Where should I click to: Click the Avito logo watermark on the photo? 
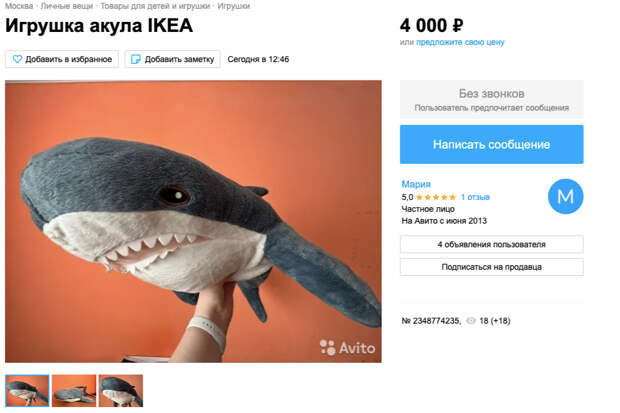point(348,347)
